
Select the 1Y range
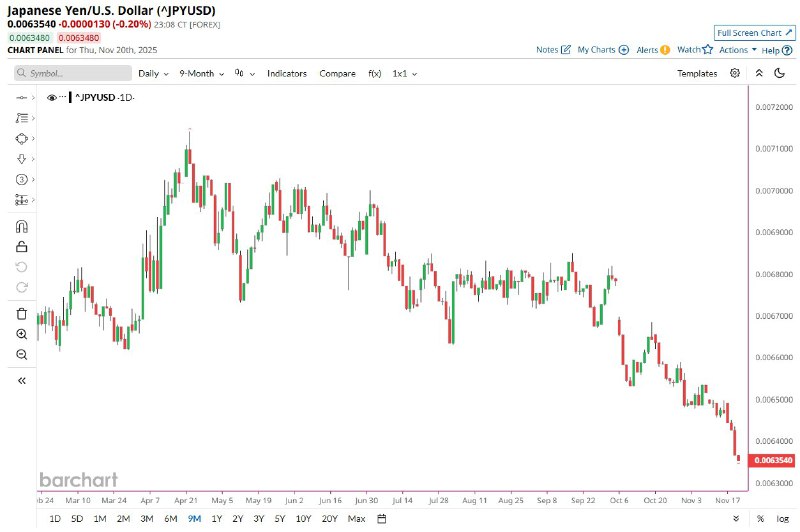click(217, 519)
